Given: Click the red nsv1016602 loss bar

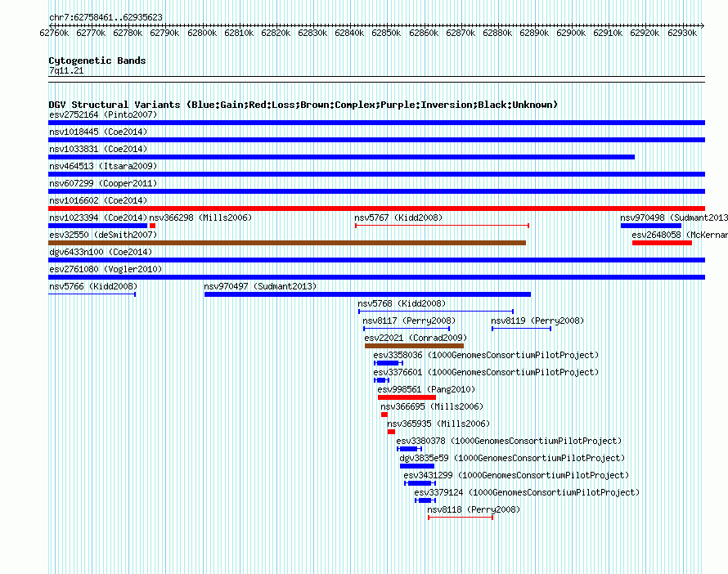Looking at the screenshot, I should pos(376,209).
